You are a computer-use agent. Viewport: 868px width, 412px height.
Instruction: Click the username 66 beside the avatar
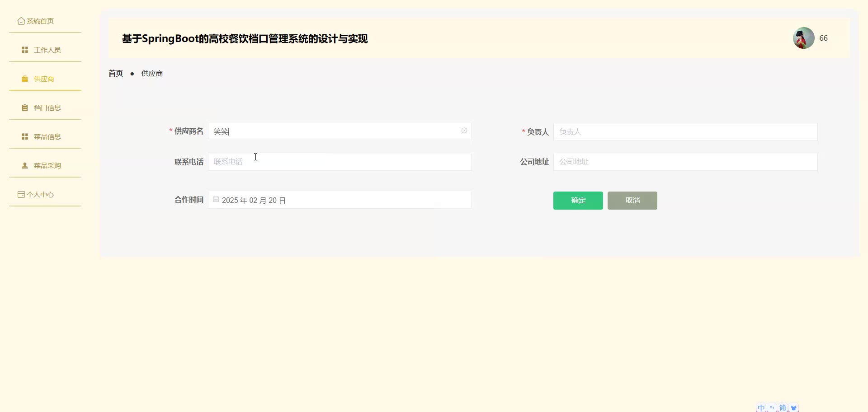pyautogui.click(x=824, y=38)
